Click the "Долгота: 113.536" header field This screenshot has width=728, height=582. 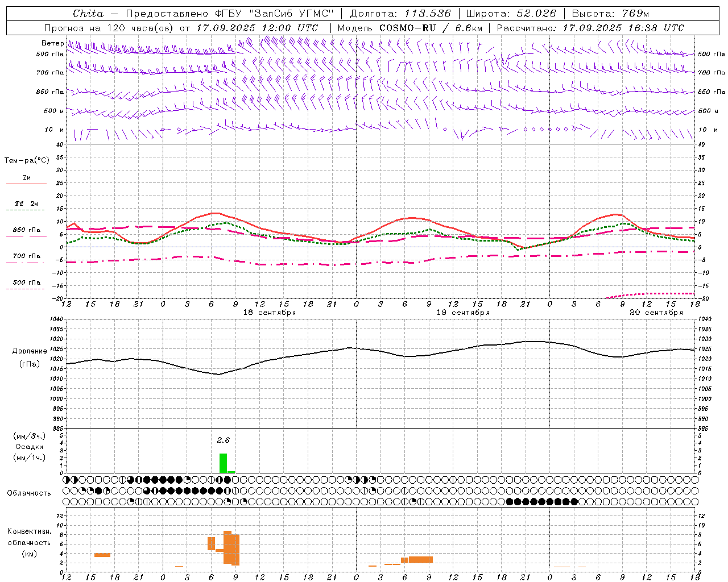pos(400,14)
